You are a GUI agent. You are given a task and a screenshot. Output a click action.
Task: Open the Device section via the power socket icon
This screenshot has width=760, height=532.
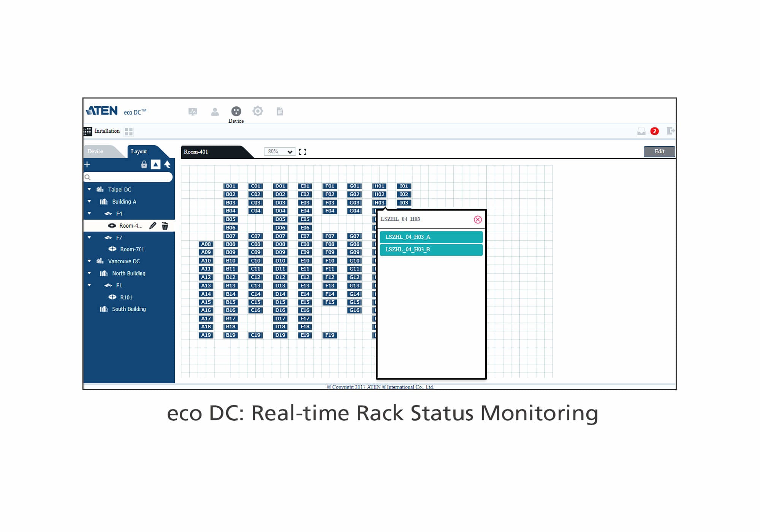coord(236,111)
